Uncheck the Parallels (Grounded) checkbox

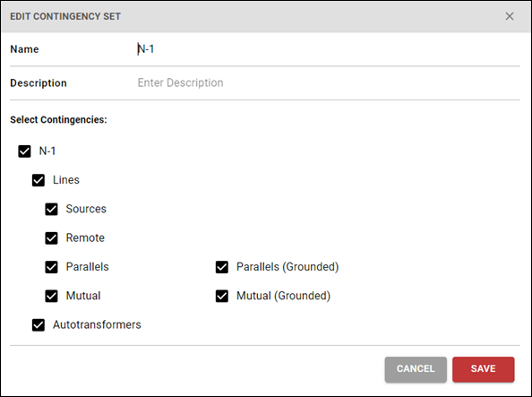click(222, 267)
